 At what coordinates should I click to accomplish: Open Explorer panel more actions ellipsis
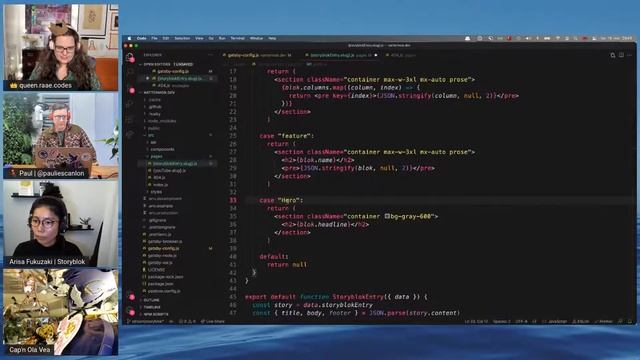point(210,55)
